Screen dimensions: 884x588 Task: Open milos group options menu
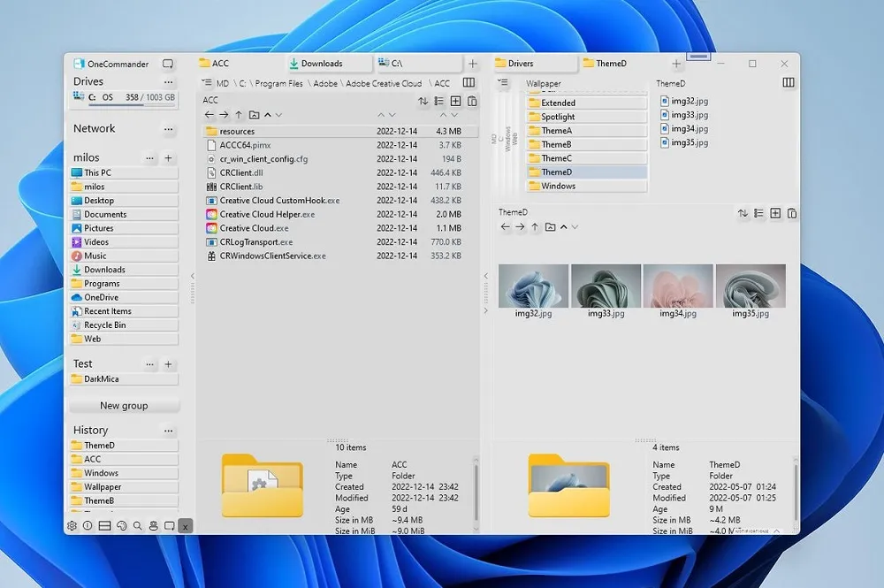pyautogui.click(x=149, y=158)
